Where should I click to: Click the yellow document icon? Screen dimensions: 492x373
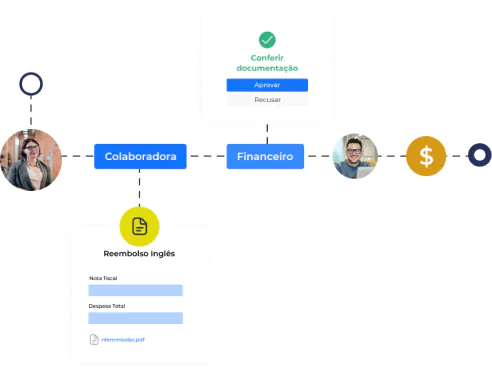139,226
